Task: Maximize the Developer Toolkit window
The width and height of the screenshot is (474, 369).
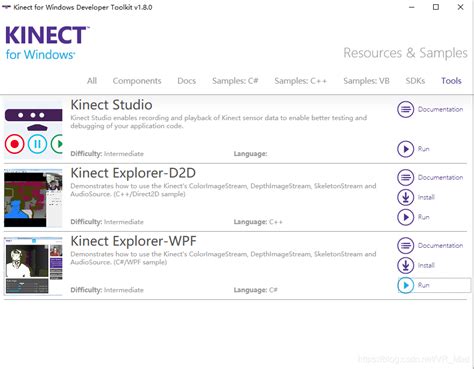Action: point(436,7)
